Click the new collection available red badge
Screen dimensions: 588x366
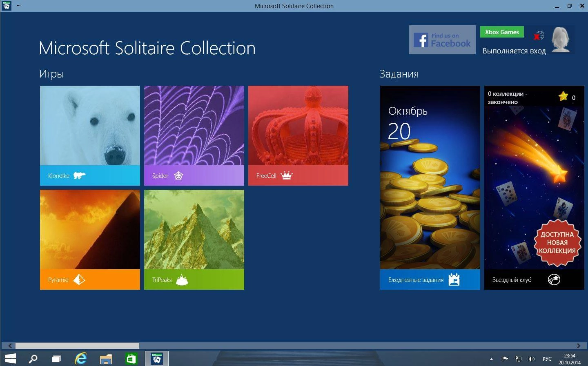pos(557,243)
